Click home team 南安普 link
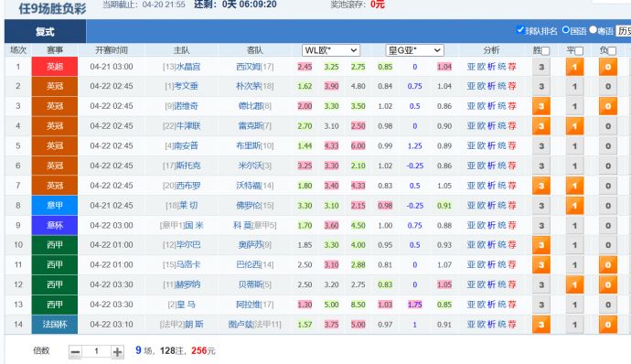This screenshot has width=631, height=364. point(186,145)
